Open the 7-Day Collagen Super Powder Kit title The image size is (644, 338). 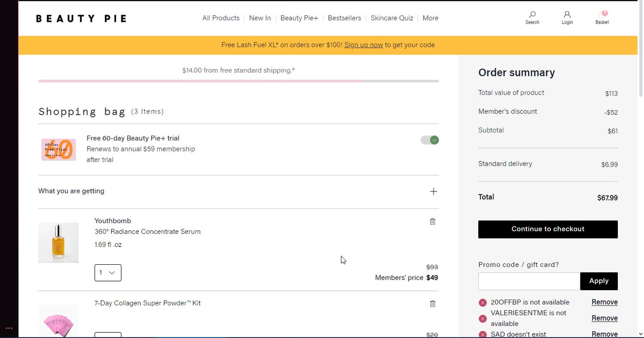point(147,303)
